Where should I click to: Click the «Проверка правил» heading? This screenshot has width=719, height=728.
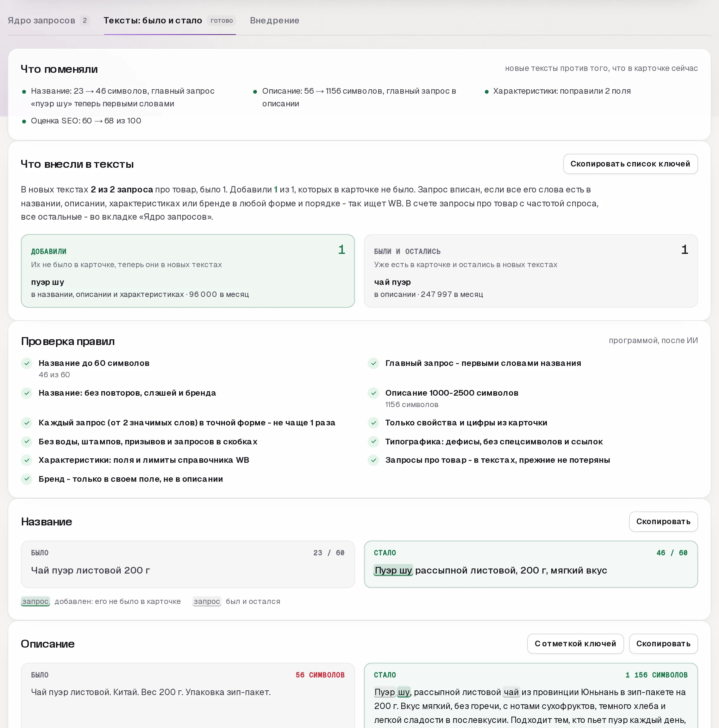coord(68,342)
